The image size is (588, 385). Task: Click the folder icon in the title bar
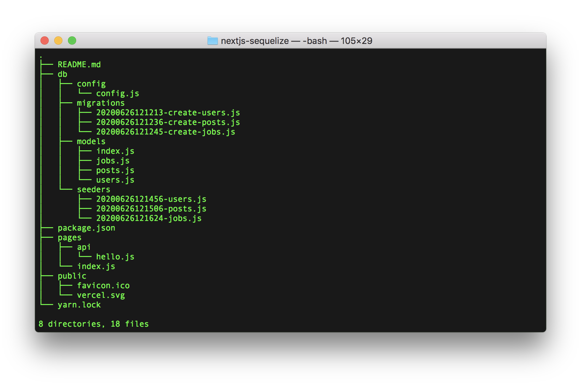click(212, 41)
